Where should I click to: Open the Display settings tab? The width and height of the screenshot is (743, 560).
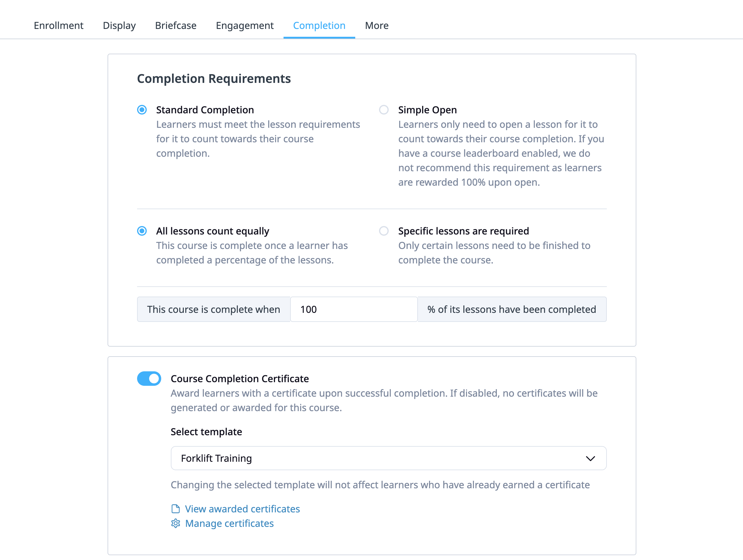point(119,25)
